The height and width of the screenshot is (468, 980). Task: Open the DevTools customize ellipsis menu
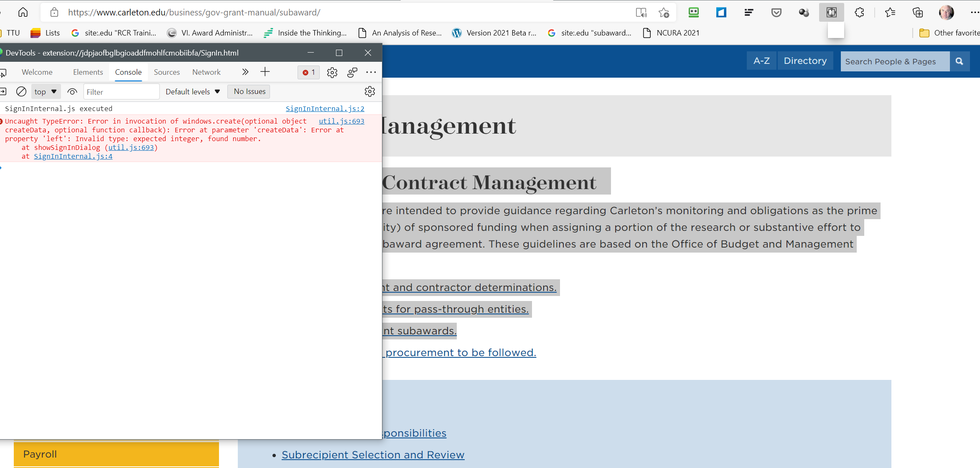coord(371,72)
